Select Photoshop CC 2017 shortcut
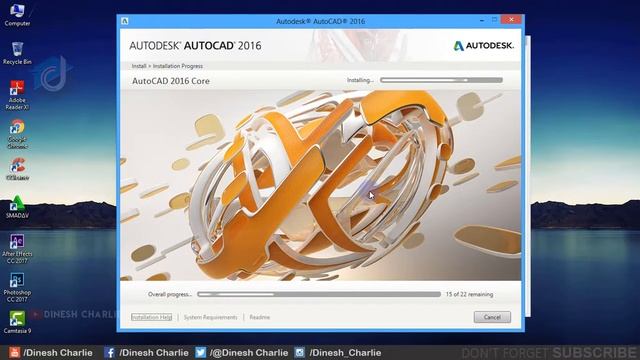 click(x=17, y=287)
